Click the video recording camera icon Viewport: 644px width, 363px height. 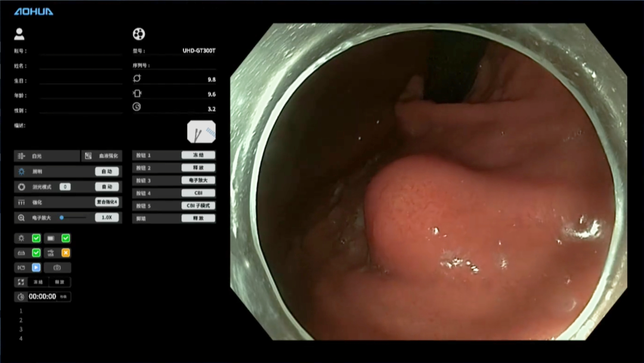[21, 267]
